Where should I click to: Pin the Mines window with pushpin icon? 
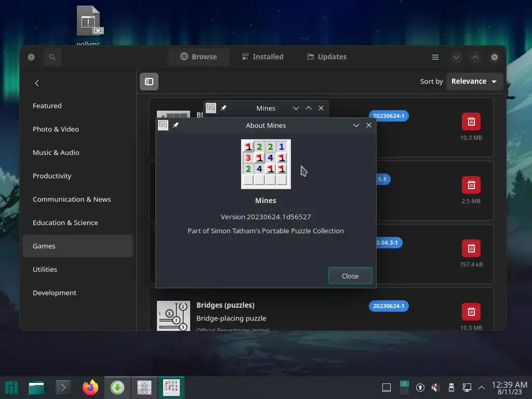tap(223, 108)
